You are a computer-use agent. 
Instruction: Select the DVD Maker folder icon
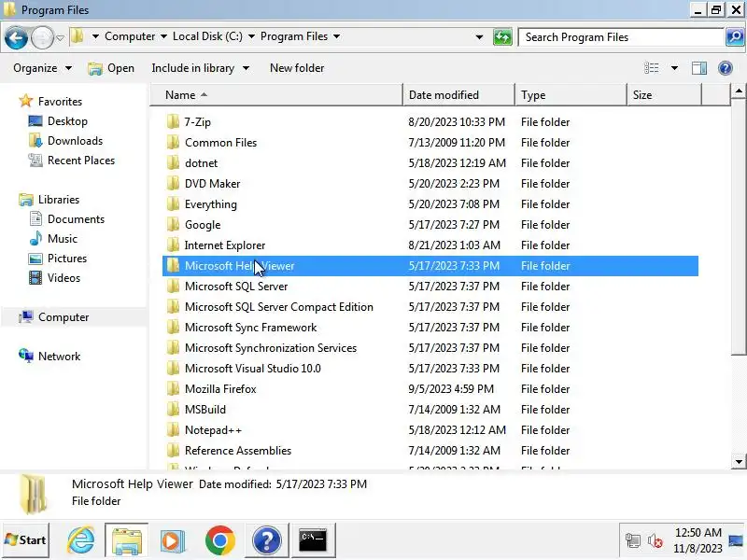pos(174,183)
